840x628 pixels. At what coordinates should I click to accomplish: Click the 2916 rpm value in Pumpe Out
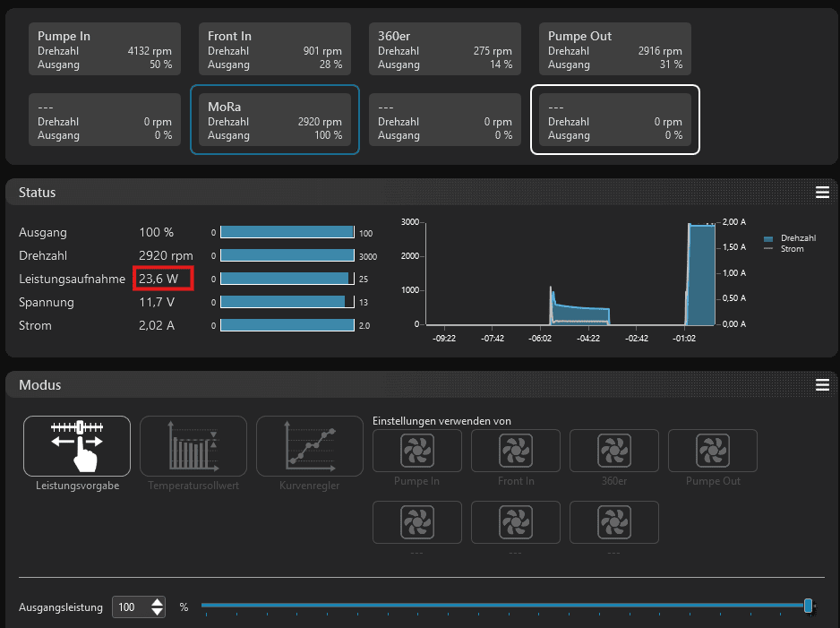[660, 51]
